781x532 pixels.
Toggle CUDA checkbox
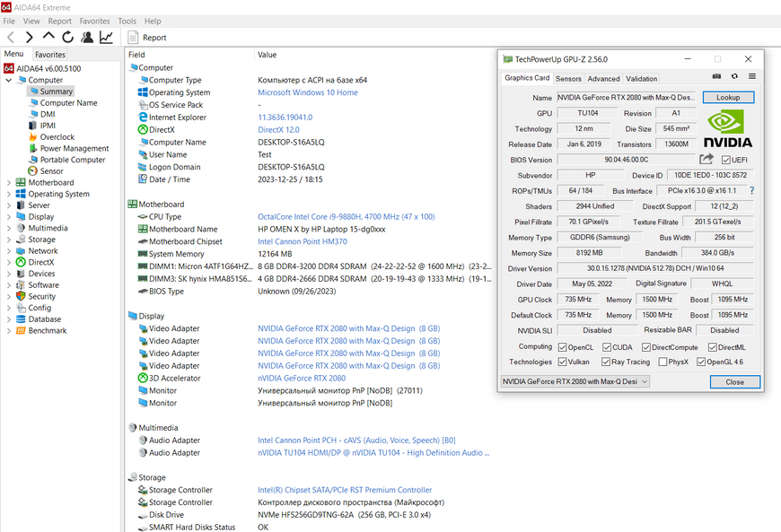pos(607,347)
